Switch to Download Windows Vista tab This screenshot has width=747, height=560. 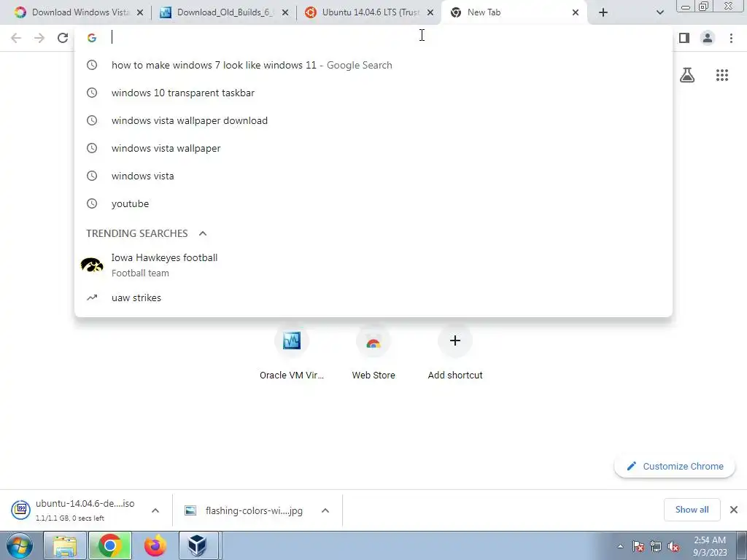80,12
